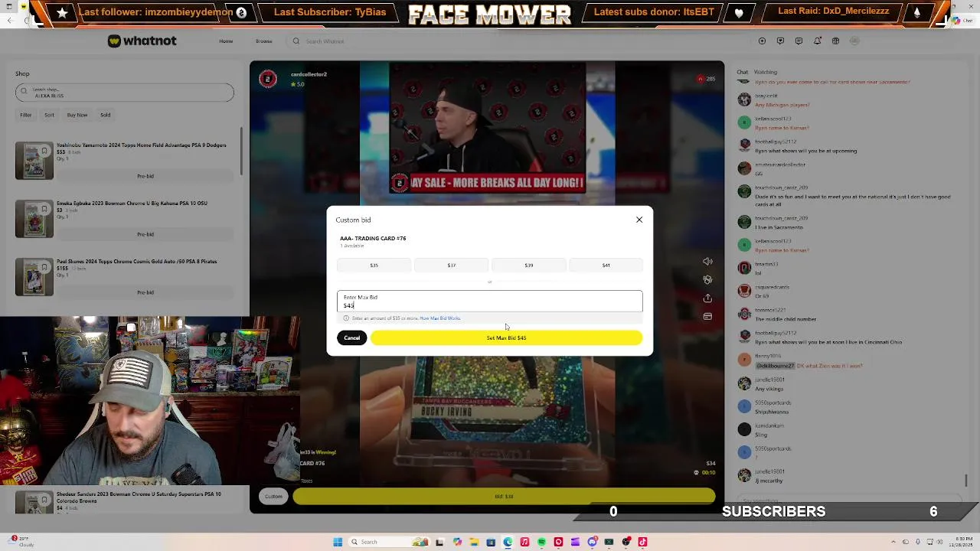
Task: Open the Microsoft Store taskbar icon
Action: tap(491, 542)
